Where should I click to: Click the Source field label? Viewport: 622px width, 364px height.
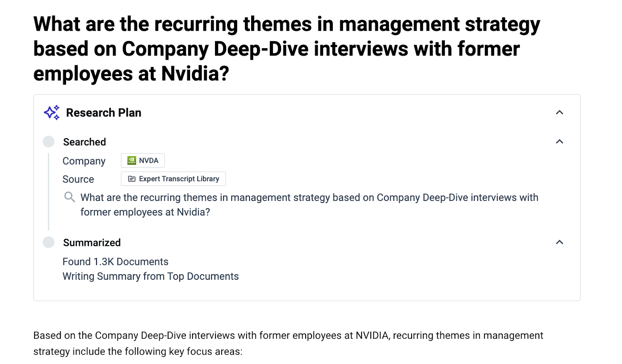(x=78, y=179)
